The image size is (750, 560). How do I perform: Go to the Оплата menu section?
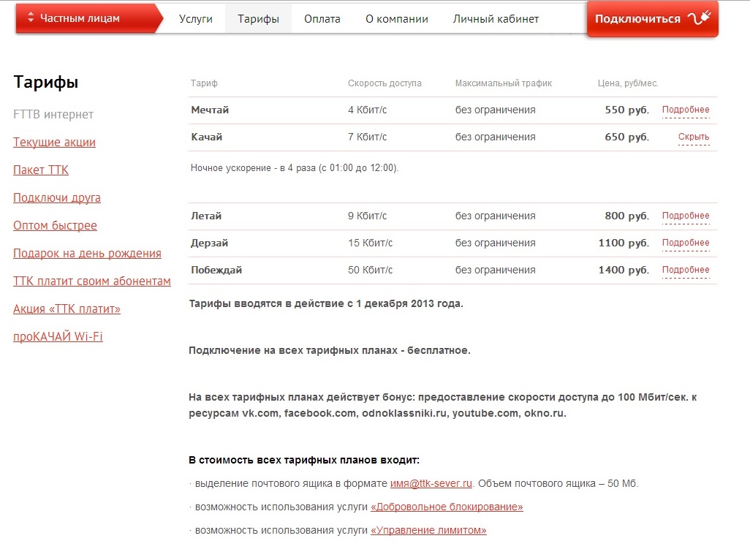pos(322,19)
